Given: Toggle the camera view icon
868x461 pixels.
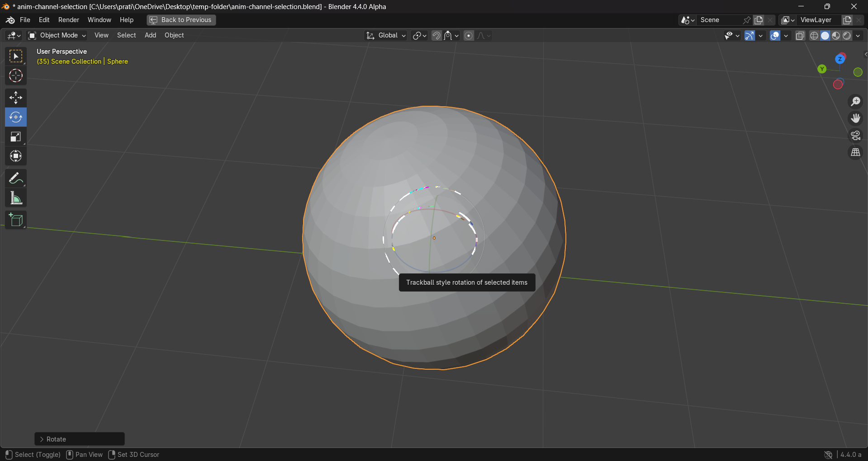Looking at the screenshot, I should [x=855, y=136].
